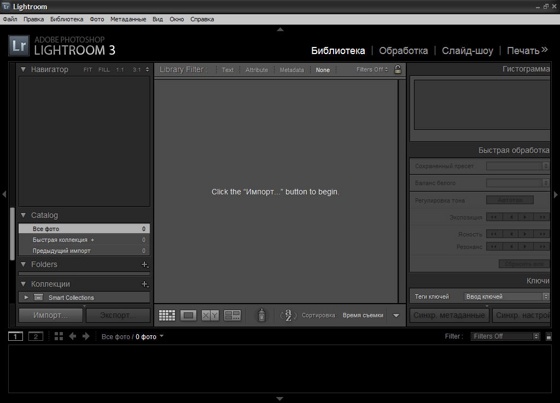
Task: Collapse the Catalog panel triangle
Action: point(23,215)
